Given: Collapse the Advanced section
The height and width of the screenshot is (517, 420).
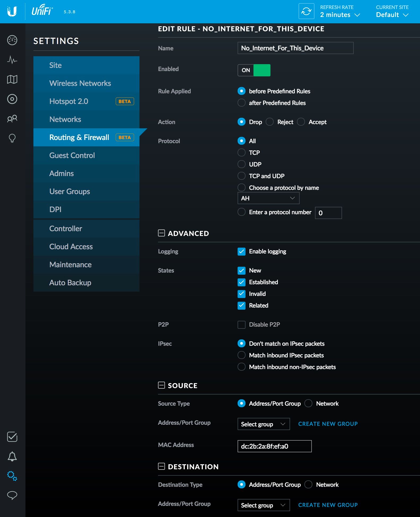Looking at the screenshot, I should pos(161,233).
